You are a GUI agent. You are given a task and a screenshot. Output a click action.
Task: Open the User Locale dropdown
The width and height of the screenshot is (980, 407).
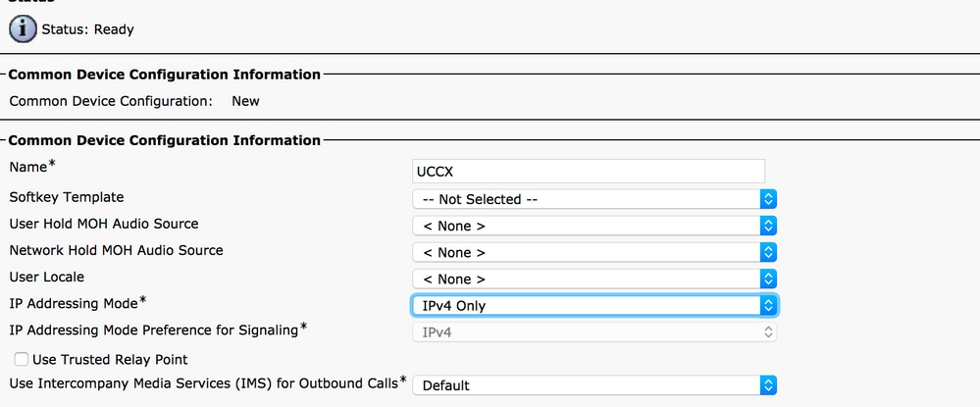click(x=594, y=279)
